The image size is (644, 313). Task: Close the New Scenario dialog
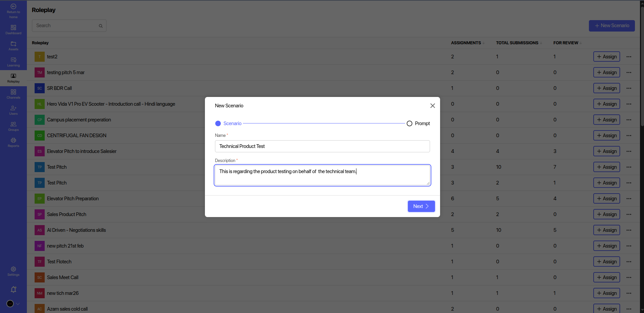[432, 106]
